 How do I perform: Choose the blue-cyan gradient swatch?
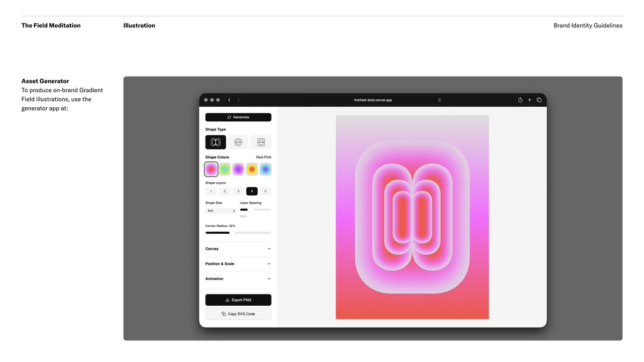click(266, 169)
